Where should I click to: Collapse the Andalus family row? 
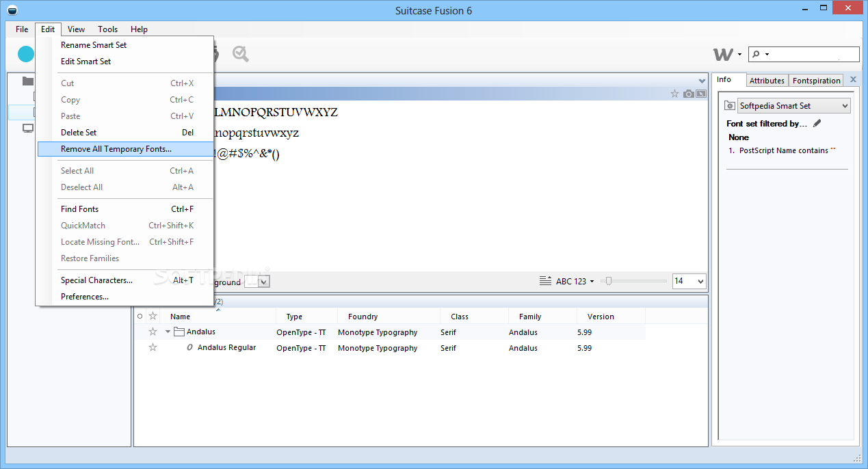click(x=168, y=332)
